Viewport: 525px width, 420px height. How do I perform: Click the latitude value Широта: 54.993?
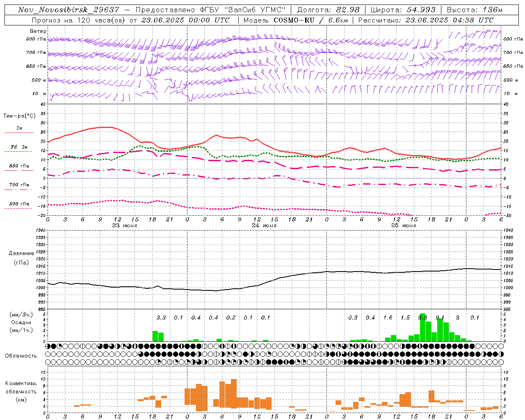tap(403, 10)
